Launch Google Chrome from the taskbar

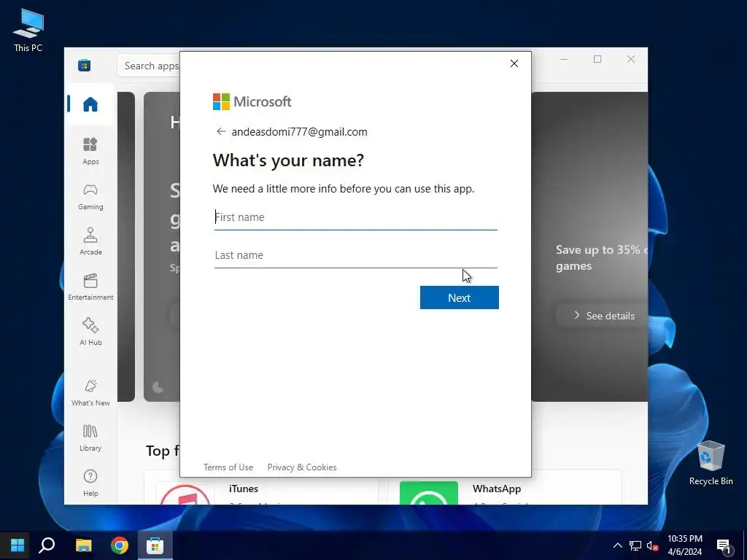click(x=120, y=545)
